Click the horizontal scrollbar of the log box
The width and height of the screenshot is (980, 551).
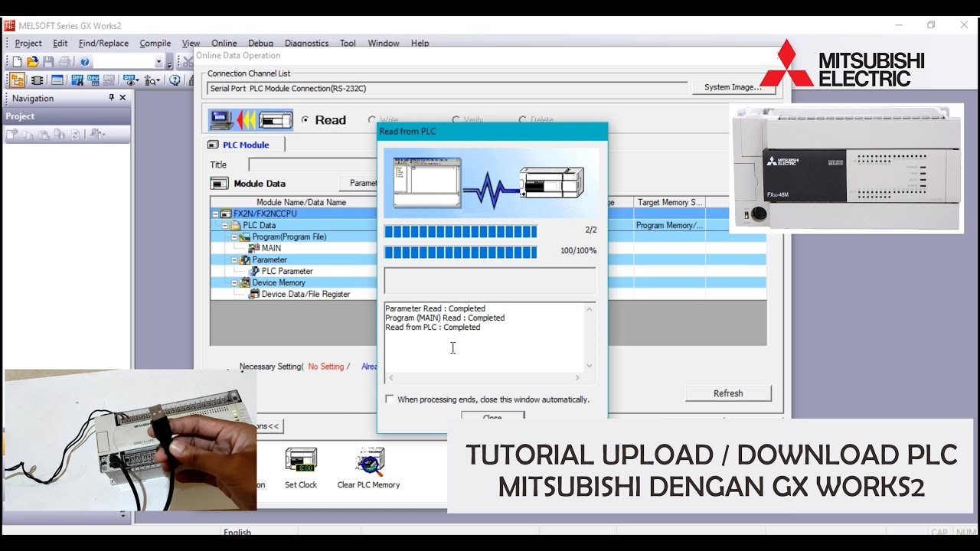(484, 377)
